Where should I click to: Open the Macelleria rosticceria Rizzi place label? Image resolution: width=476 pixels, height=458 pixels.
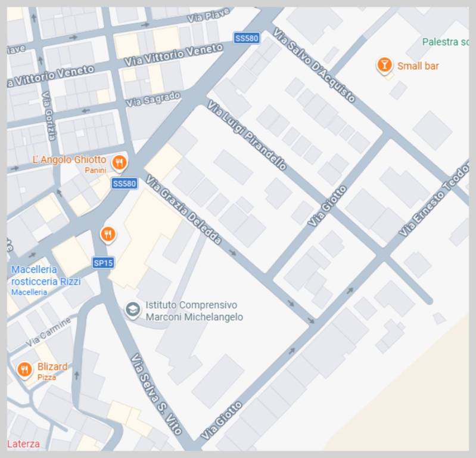click(46, 276)
